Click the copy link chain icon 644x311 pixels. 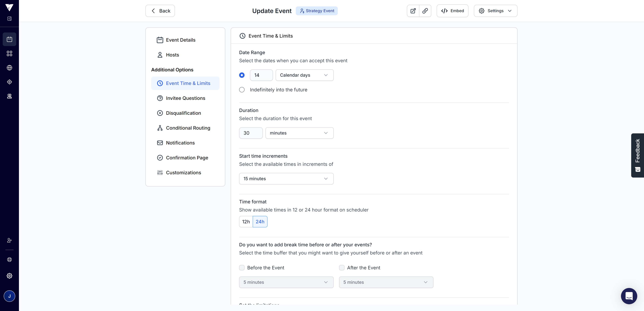coord(425,11)
